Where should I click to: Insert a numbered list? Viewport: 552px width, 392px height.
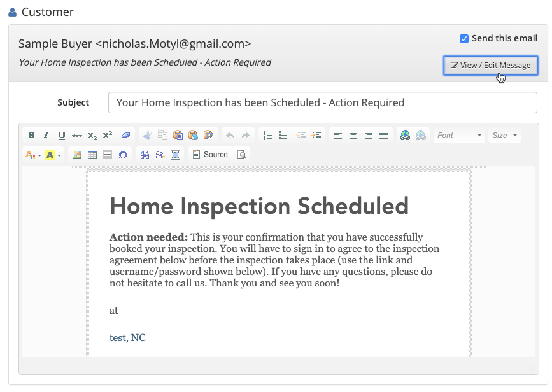267,136
